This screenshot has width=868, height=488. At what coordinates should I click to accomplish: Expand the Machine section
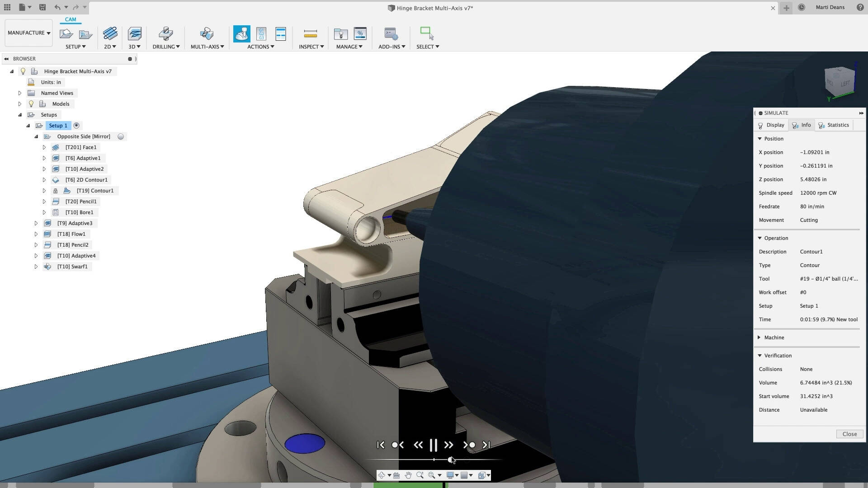pos(759,338)
